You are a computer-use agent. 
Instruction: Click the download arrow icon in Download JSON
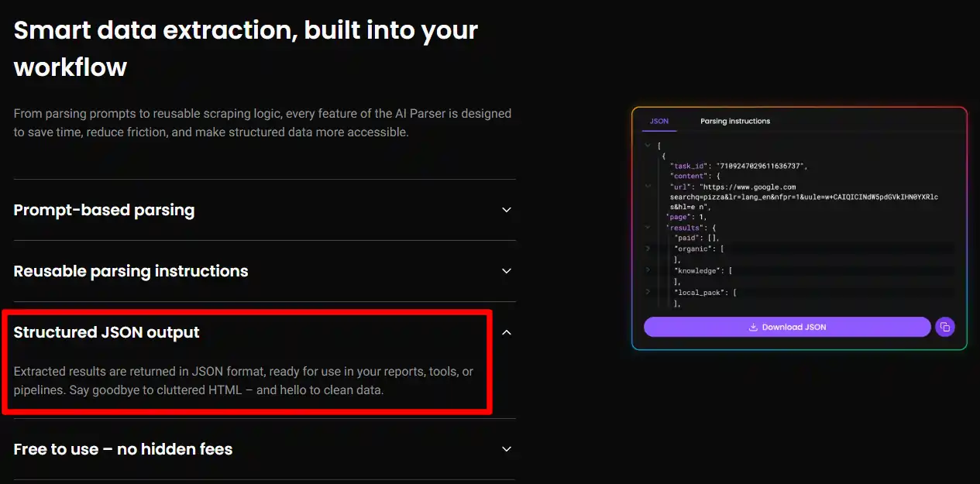751,327
